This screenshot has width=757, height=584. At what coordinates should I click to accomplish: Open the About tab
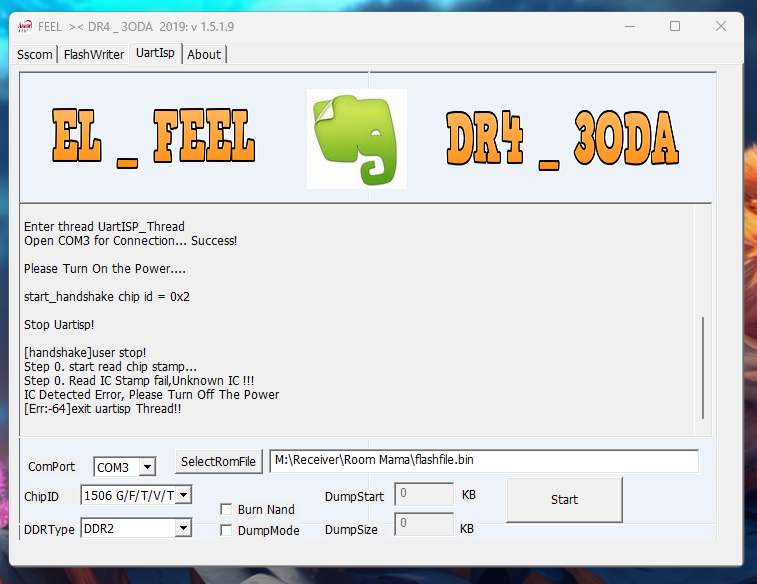pyautogui.click(x=204, y=55)
